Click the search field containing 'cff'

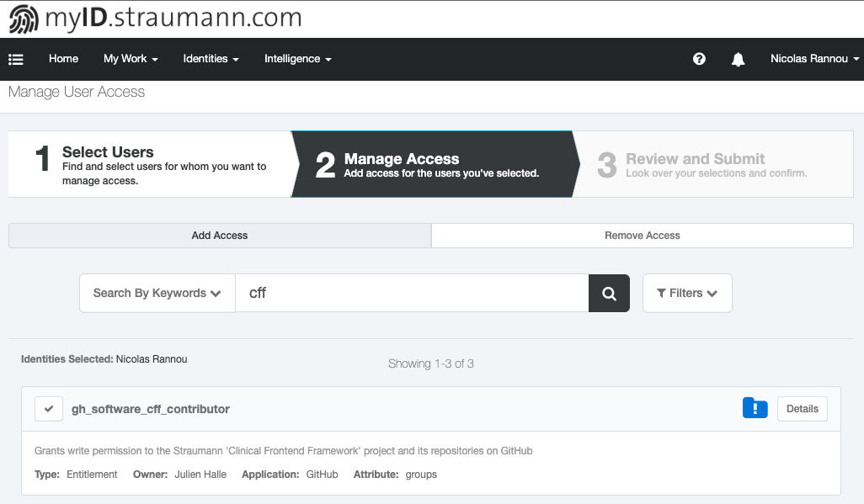coord(411,294)
